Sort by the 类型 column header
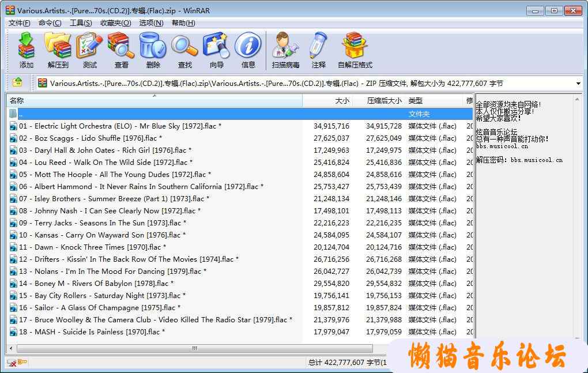The height and width of the screenshot is (373, 588). [434, 100]
